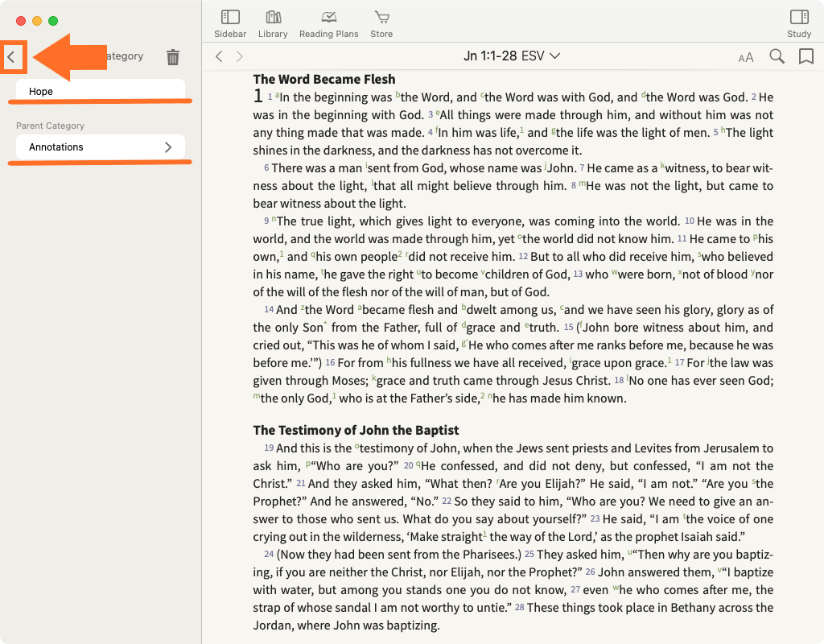Click 'The Testimony of John the Baptist' heading
This screenshot has height=644, width=824.
coord(356,431)
